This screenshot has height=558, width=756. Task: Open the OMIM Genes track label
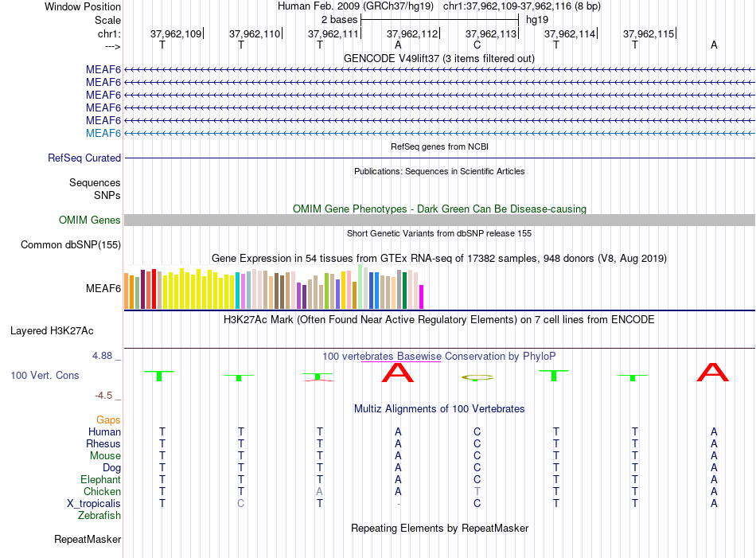click(x=90, y=220)
